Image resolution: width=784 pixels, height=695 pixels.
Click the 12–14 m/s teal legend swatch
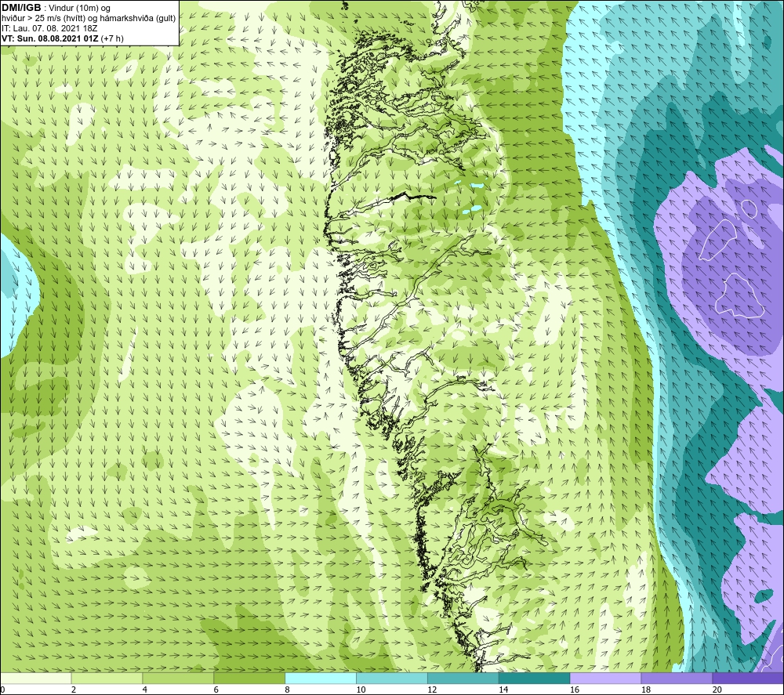[463, 678]
